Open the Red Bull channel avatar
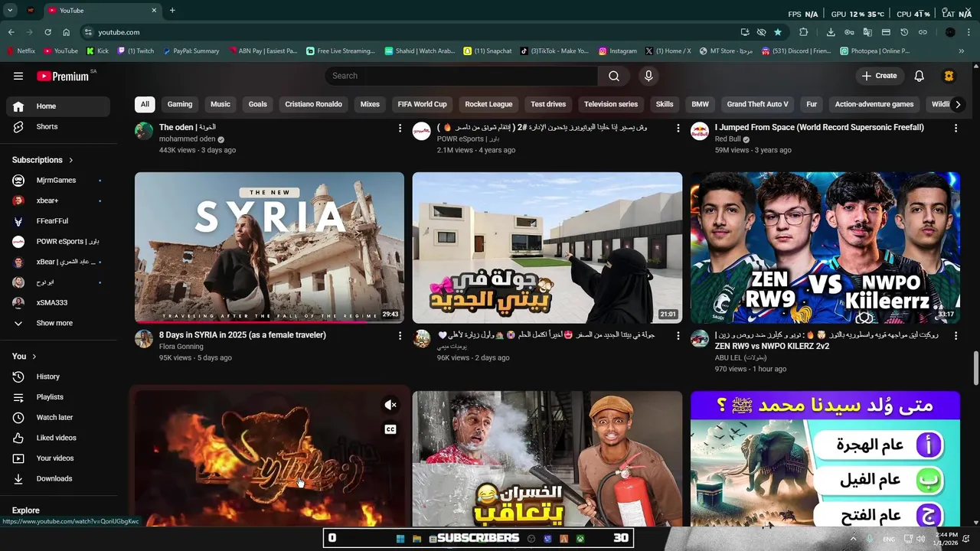The image size is (980, 551). [x=700, y=131]
